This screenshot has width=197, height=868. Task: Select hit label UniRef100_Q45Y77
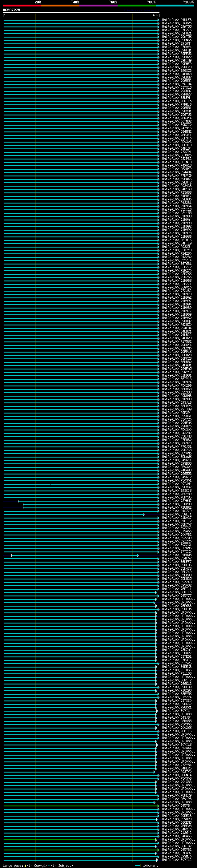[x=177, y=595]
